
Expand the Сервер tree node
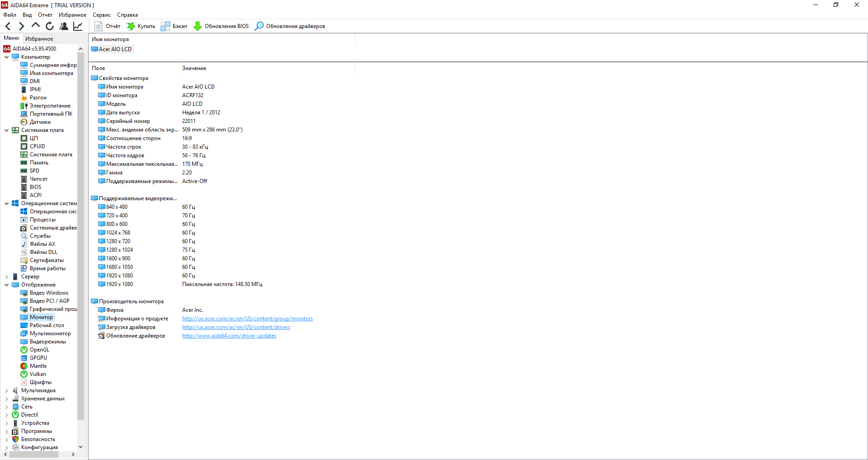pos(6,277)
